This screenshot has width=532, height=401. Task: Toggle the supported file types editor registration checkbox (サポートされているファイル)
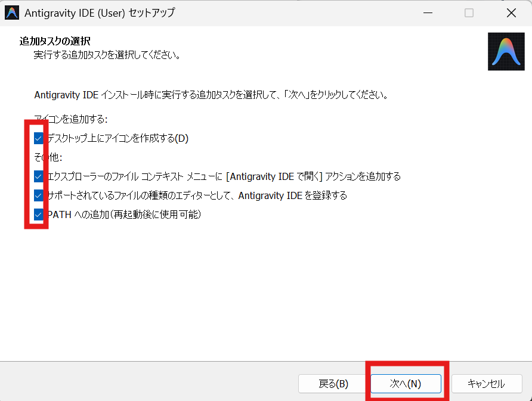click(x=38, y=195)
